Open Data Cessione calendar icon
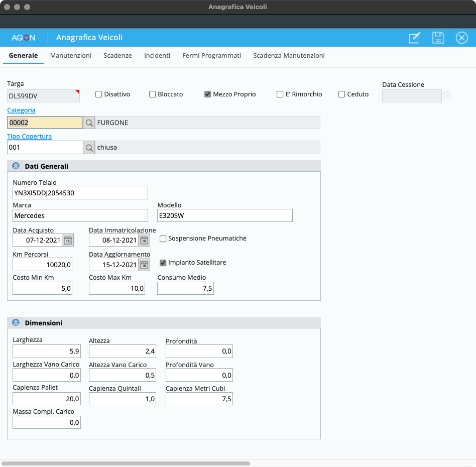Image resolution: width=476 pixels, height=467 pixels. [447, 95]
